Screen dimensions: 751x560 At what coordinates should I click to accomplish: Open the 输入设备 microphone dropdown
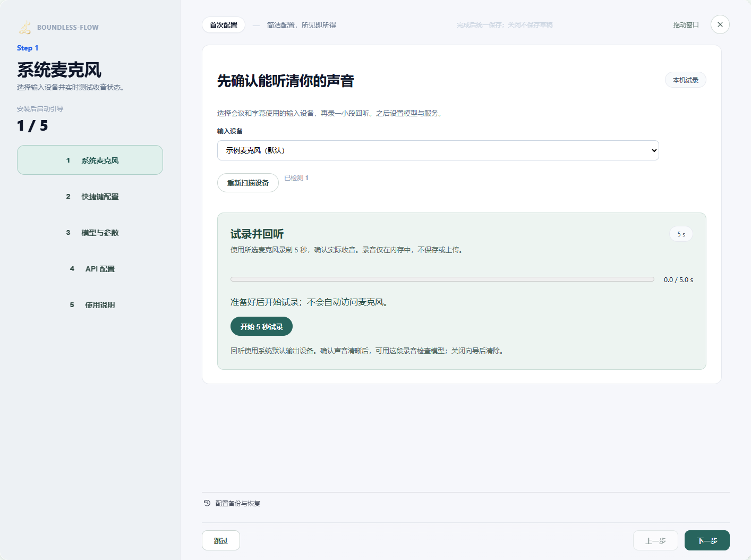[x=438, y=150]
